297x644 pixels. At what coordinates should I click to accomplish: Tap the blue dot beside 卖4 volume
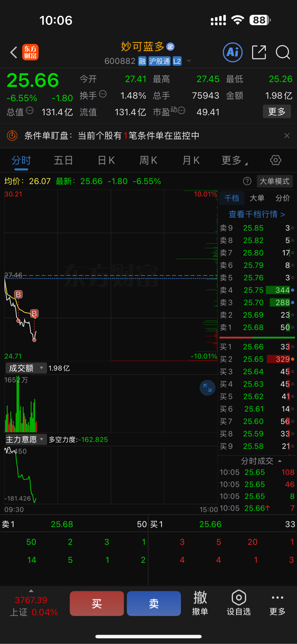click(293, 290)
